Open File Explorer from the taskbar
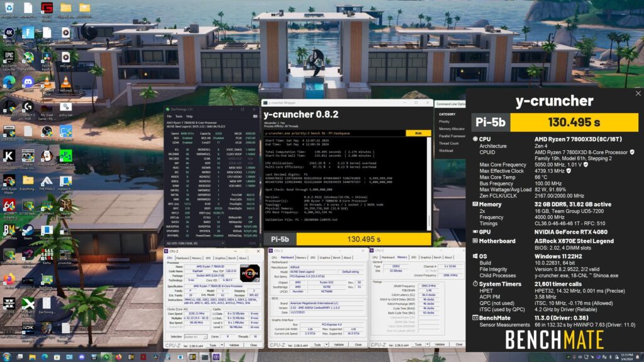Image resolution: width=644 pixels, height=362 pixels. 32,357
